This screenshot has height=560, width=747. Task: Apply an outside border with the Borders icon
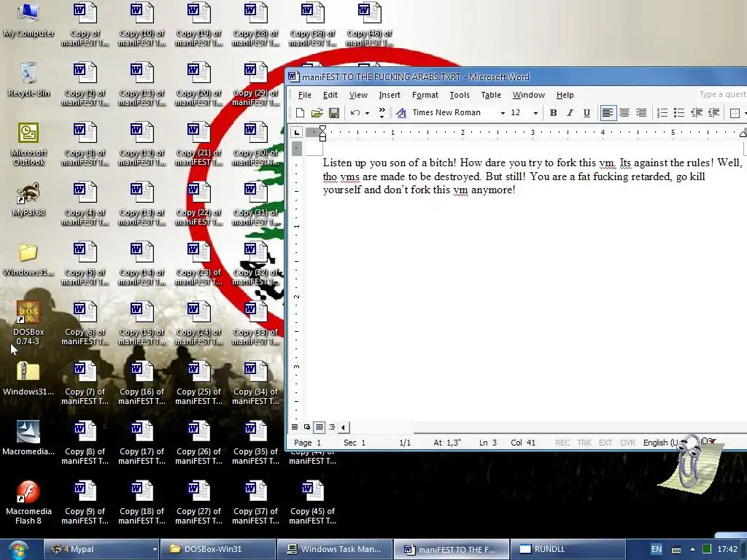coord(735,113)
